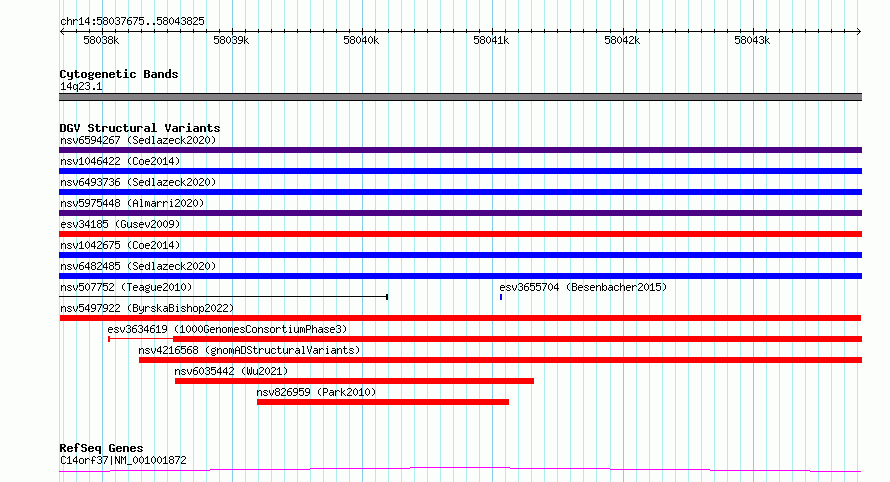The width and height of the screenshot is (890, 482).
Task: Select the blue bar under nsv6482485
Action: (x=460, y=276)
